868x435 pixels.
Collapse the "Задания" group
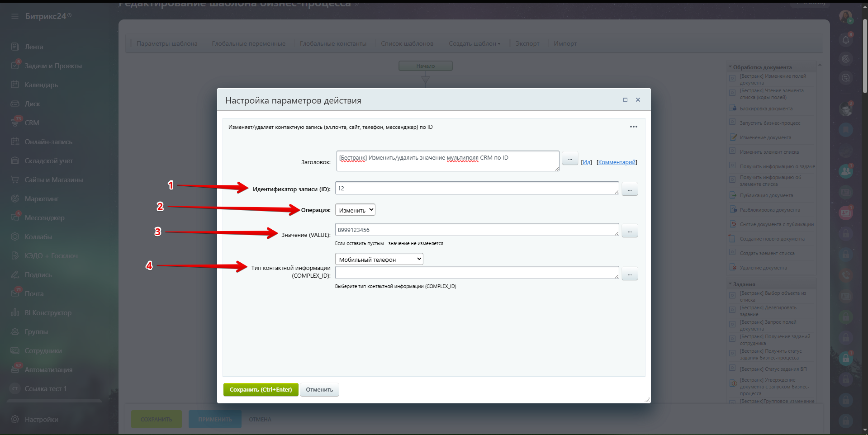click(x=730, y=284)
